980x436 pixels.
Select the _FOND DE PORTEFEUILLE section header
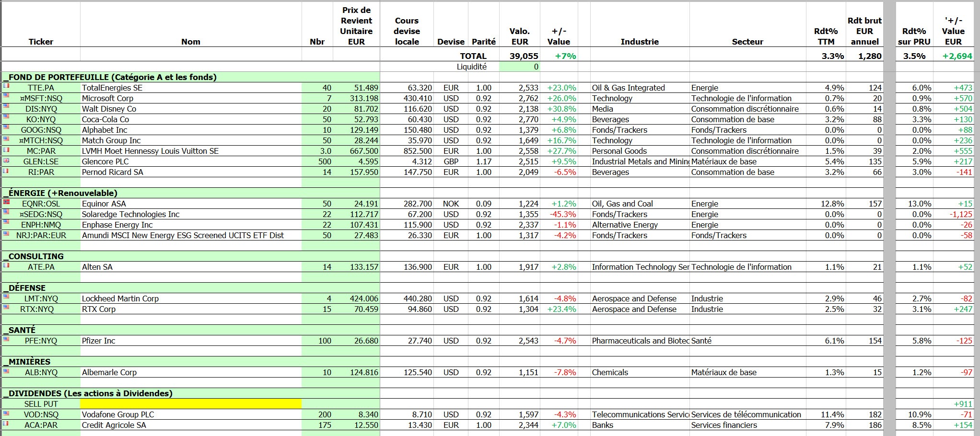[191, 77]
